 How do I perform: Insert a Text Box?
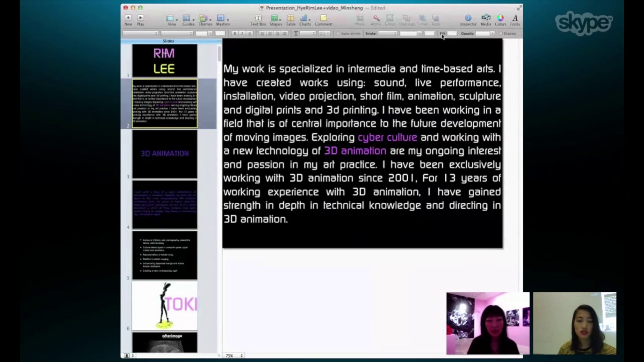[x=258, y=18]
